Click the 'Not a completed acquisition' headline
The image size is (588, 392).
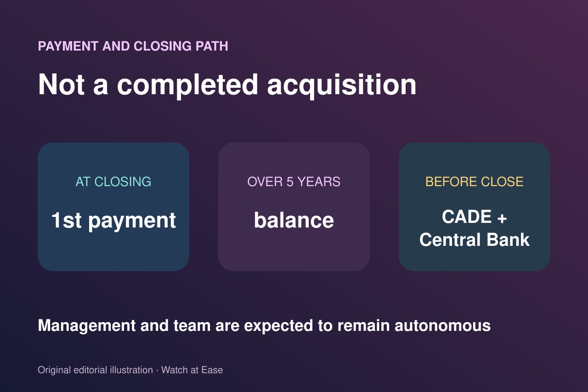(x=227, y=85)
